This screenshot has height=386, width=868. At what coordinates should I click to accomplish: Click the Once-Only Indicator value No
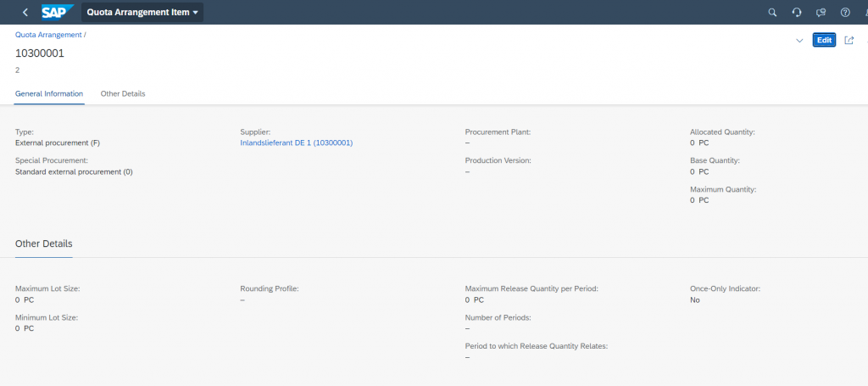[x=695, y=300]
